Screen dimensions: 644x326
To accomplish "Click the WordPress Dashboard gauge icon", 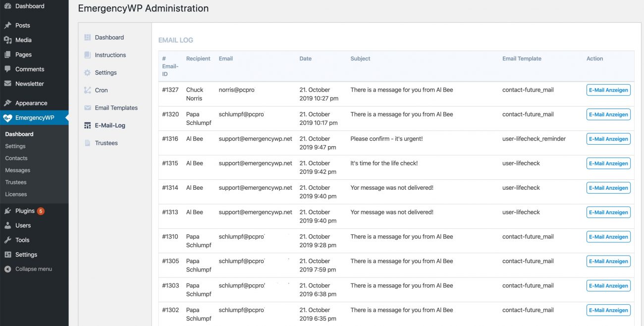I will [7, 6].
